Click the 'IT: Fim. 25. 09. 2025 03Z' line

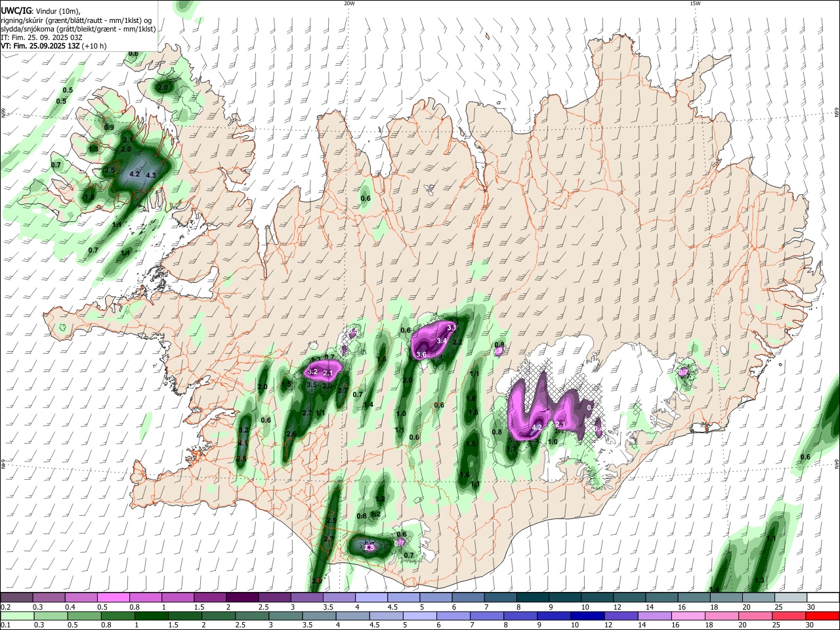[x=41, y=37]
